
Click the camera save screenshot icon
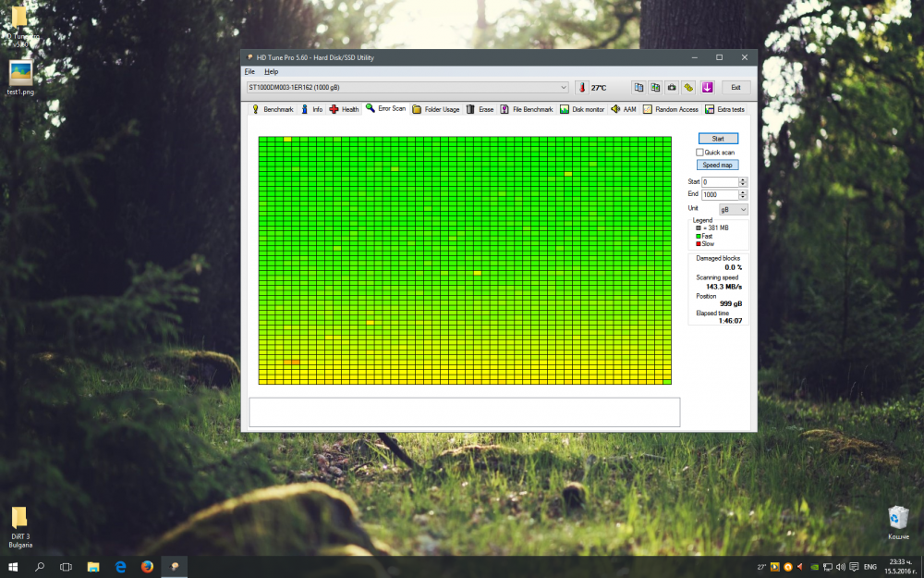tap(672, 87)
